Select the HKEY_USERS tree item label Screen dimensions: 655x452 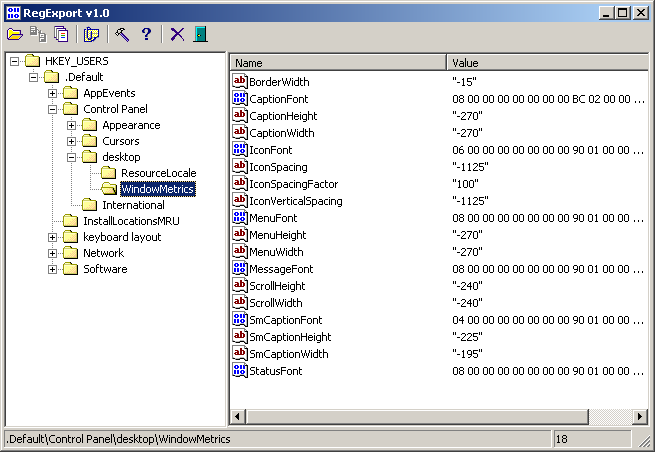tap(76, 61)
